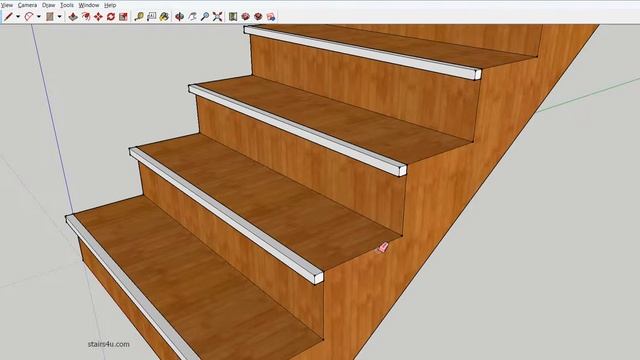Screen dimensions: 640x360
Task: Select the Paint Bucket tool
Action: 164,17
